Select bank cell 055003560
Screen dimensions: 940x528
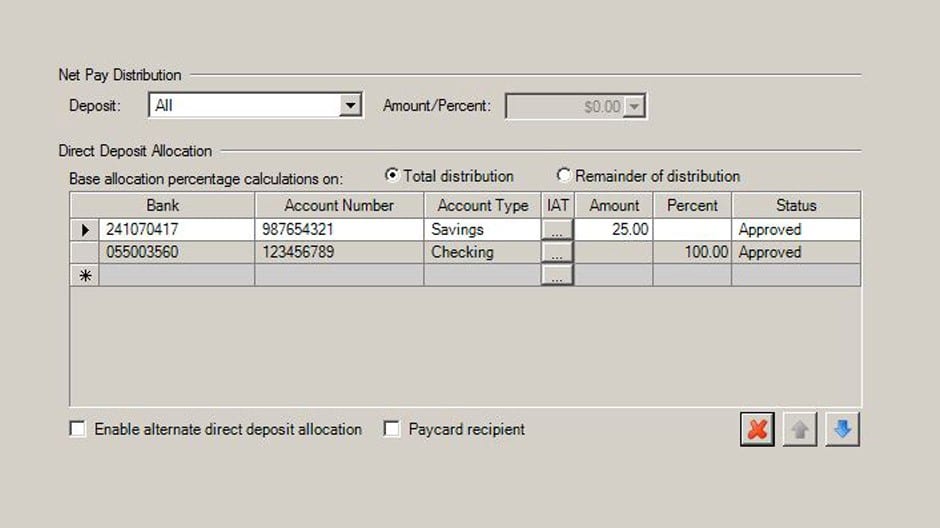tap(177, 252)
